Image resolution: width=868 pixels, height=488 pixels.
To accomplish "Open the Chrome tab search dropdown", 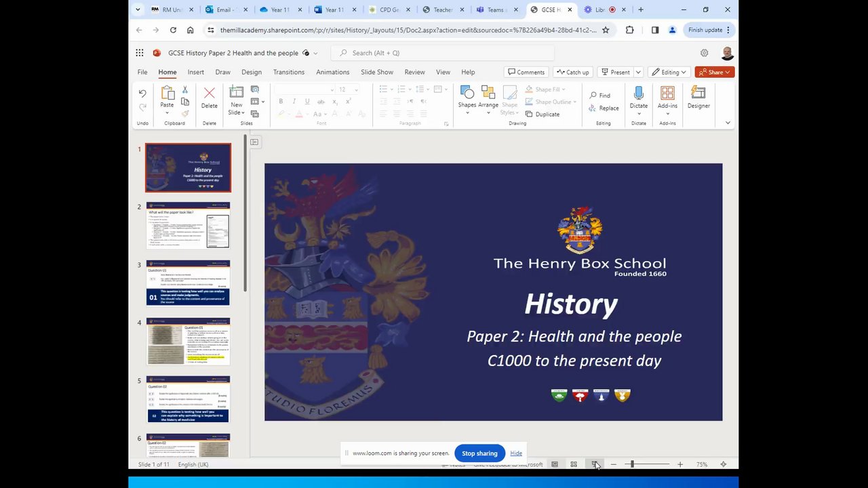I will pos(138,9).
